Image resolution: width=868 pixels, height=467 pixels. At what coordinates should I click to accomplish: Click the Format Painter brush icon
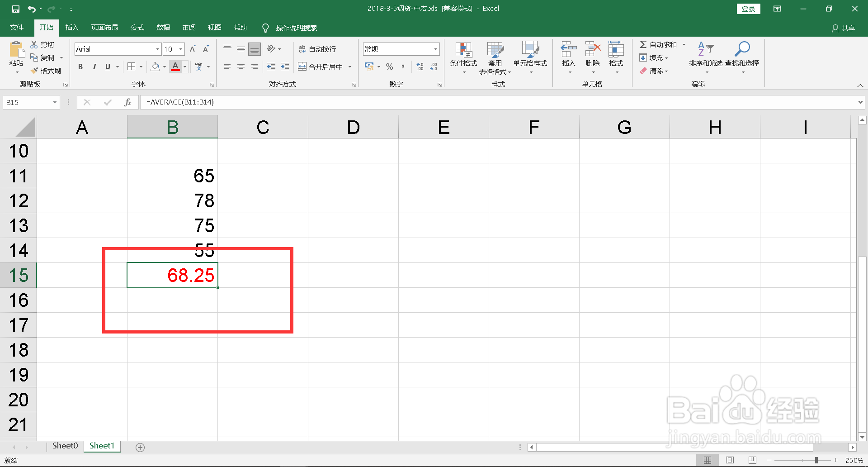(34, 71)
